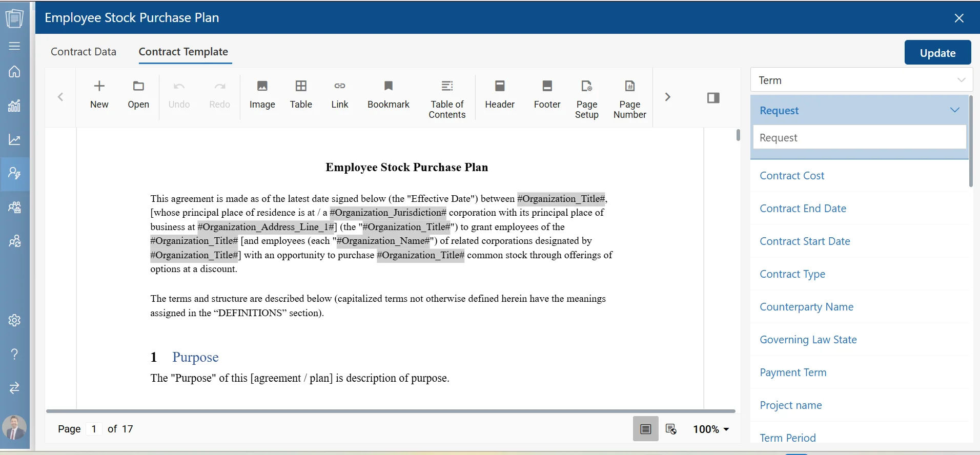Insert a Table from toolbar

[x=301, y=95]
